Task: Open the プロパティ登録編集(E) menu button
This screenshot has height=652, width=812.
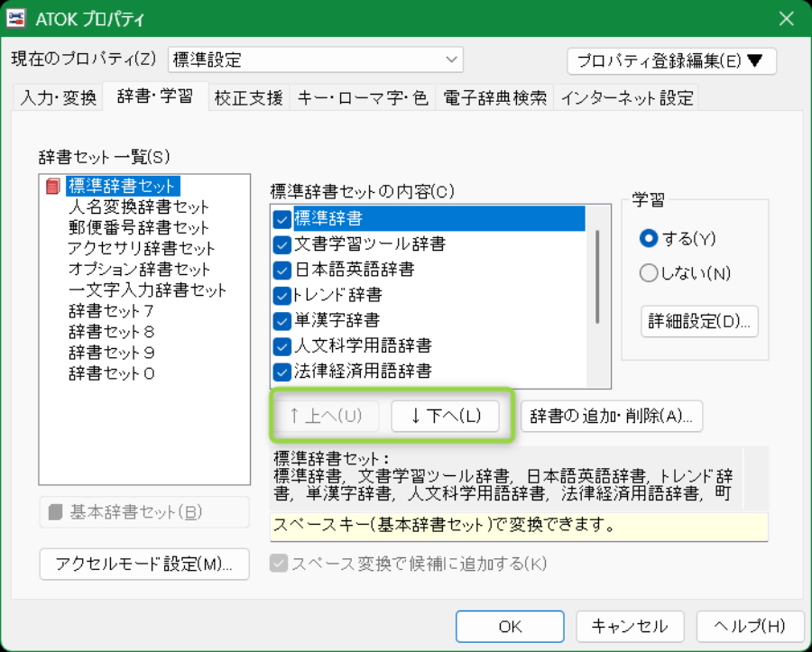Action: [x=671, y=61]
